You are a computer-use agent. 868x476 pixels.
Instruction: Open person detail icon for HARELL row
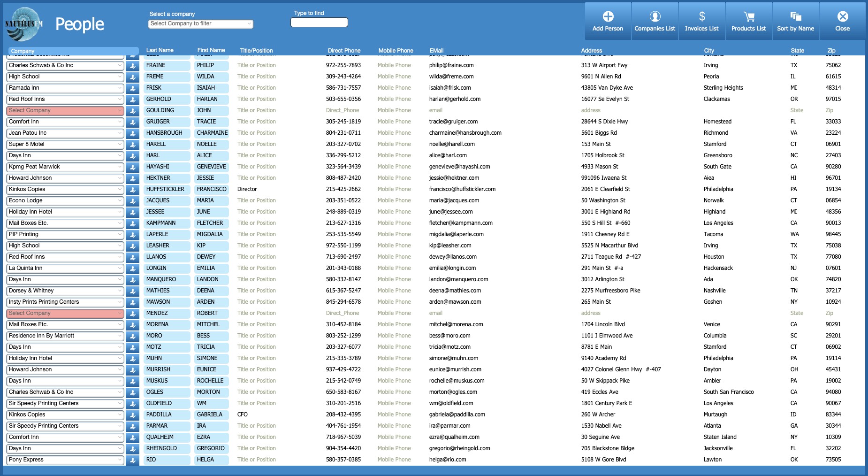[x=132, y=145]
